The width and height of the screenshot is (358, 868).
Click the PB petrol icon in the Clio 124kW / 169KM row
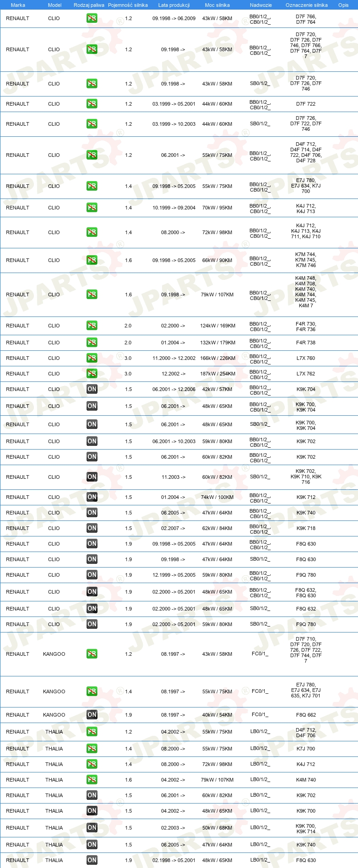(x=92, y=326)
